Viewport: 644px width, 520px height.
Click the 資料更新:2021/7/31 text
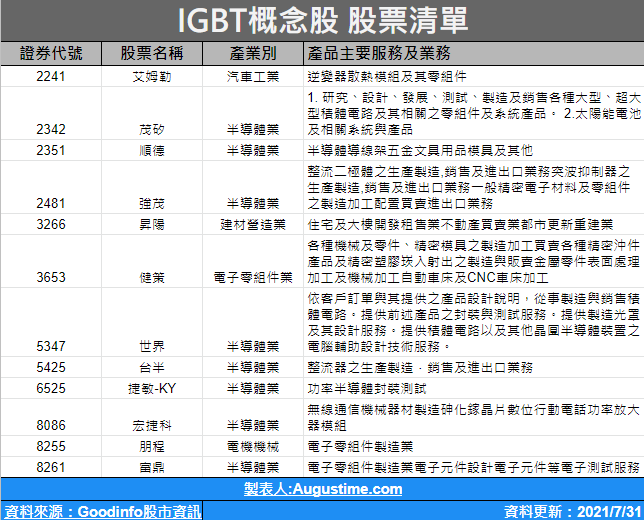[573, 511]
